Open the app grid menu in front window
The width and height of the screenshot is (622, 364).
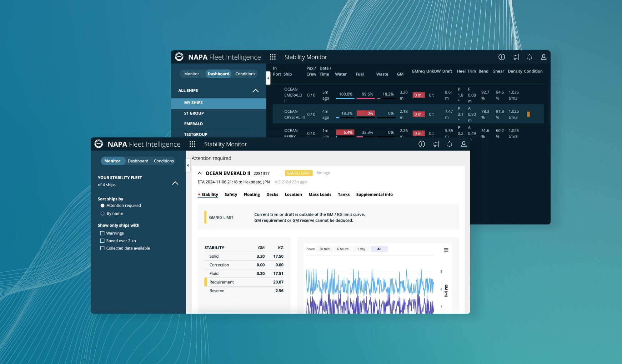192,144
